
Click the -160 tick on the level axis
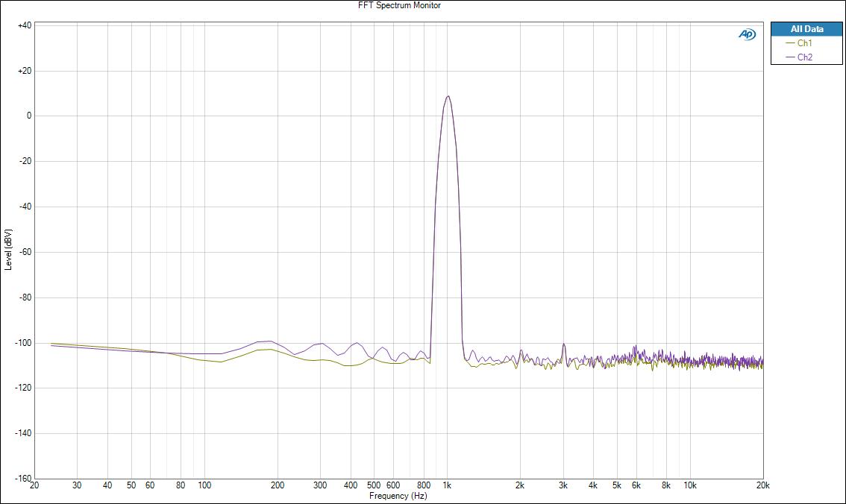click(22, 479)
